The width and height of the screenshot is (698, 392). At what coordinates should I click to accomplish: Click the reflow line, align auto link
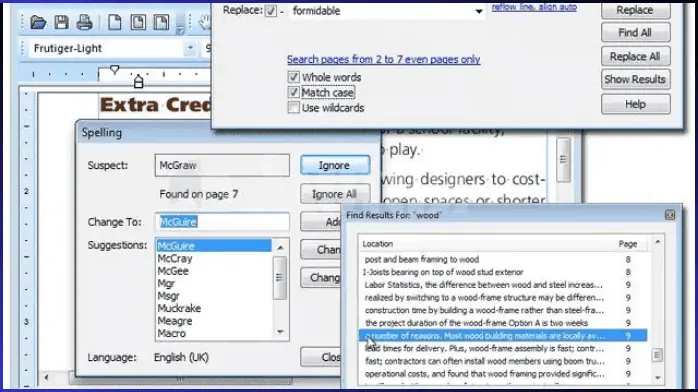click(x=534, y=7)
